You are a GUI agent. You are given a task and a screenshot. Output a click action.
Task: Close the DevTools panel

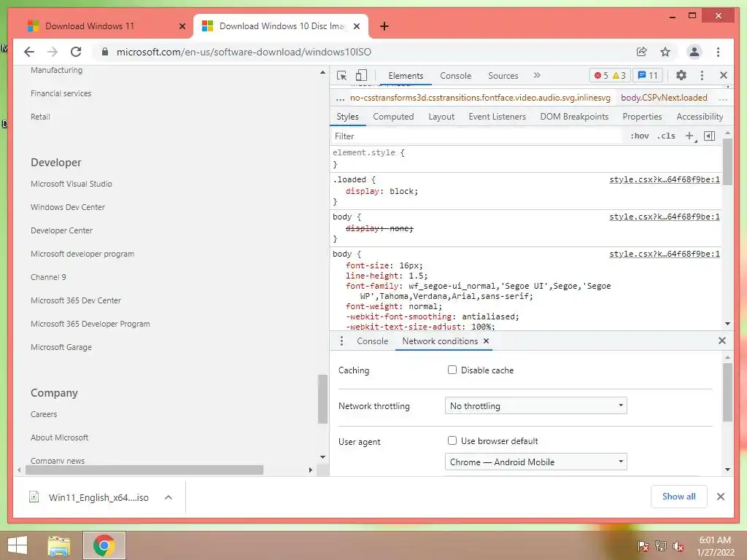tap(723, 75)
